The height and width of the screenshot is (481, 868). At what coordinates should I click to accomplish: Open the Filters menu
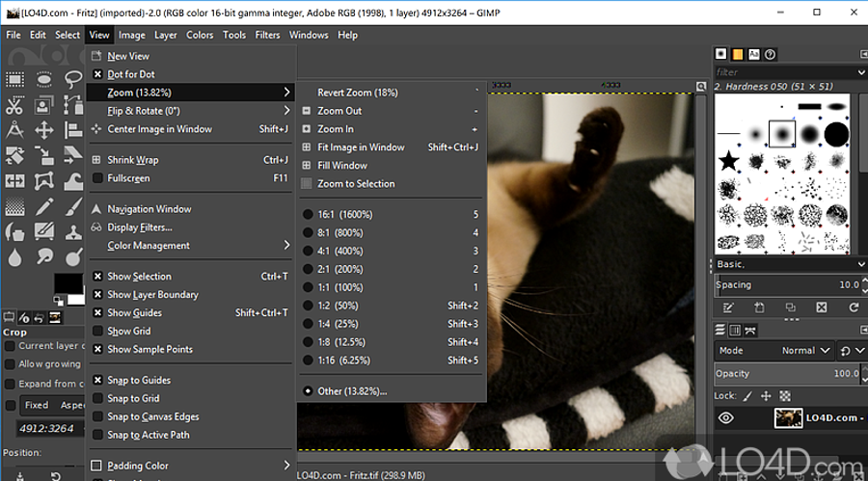click(267, 35)
